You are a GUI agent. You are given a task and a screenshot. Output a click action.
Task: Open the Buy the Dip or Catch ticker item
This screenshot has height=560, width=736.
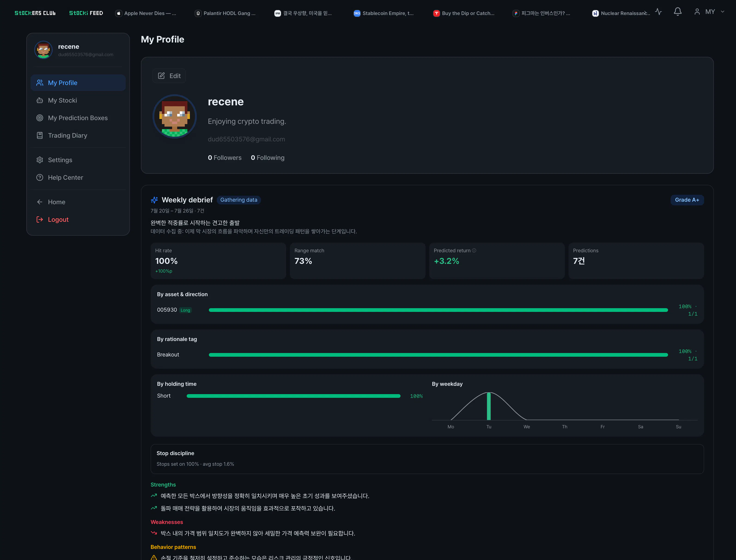point(464,13)
